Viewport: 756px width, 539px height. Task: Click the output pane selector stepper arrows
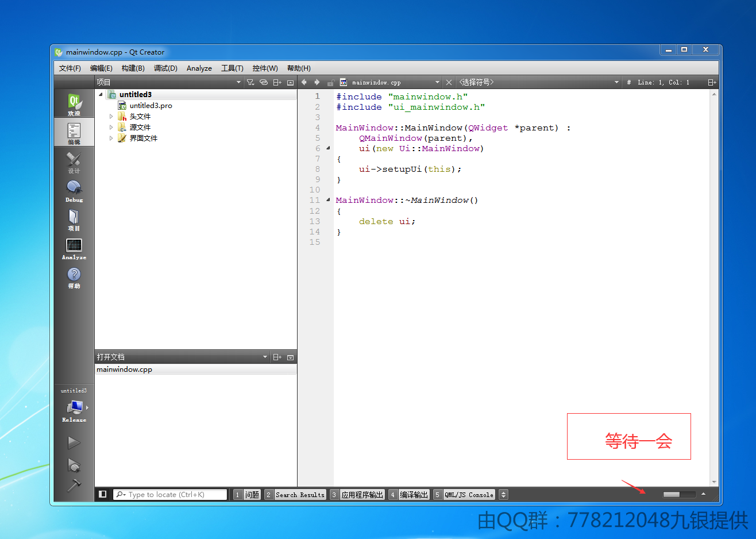pos(503,495)
